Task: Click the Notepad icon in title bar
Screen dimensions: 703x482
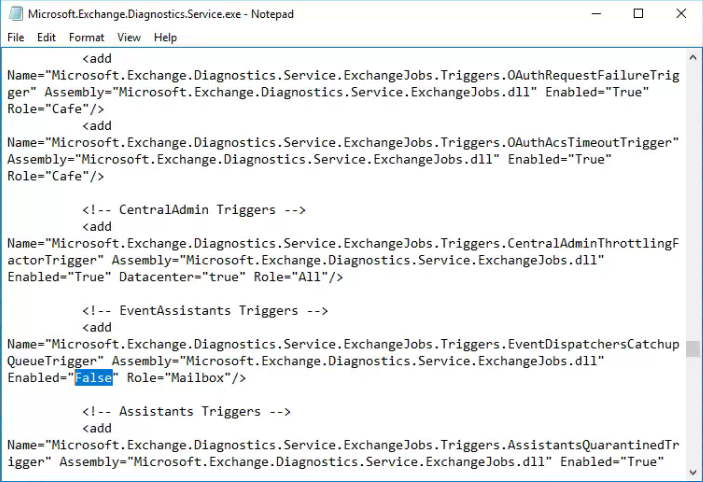Action: pos(16,14)
